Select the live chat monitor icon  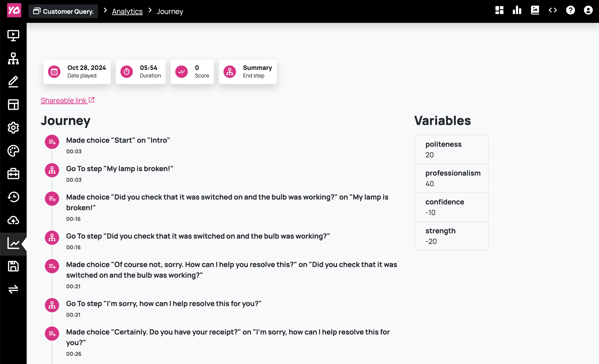(13, 36)
